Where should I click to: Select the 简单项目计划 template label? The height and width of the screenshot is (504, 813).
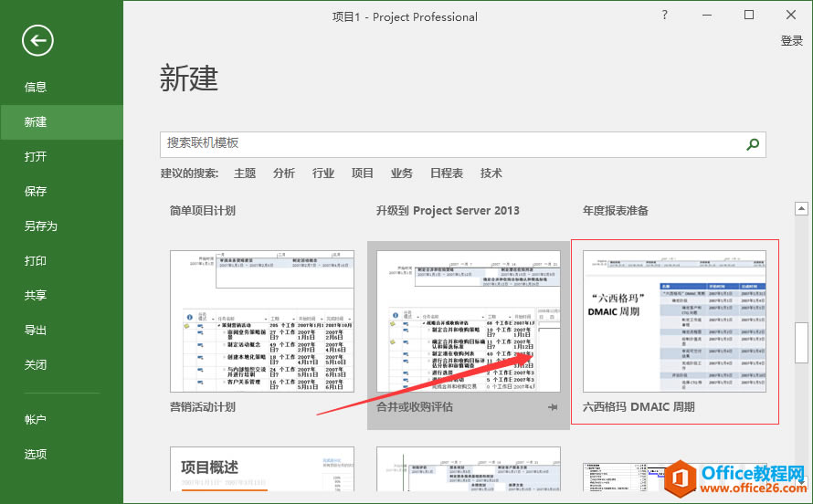[203, 211]
